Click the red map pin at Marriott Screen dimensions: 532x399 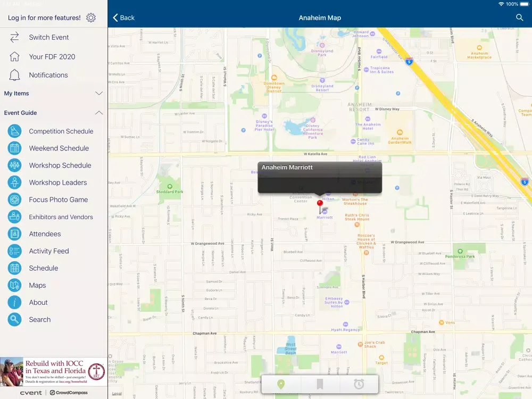pyautogui.click(x=320, y=204)
